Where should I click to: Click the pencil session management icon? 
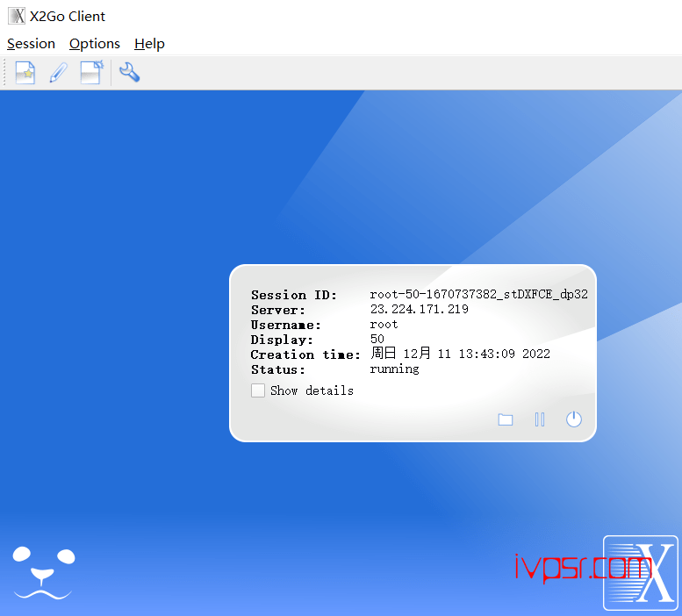click(58, 72)
